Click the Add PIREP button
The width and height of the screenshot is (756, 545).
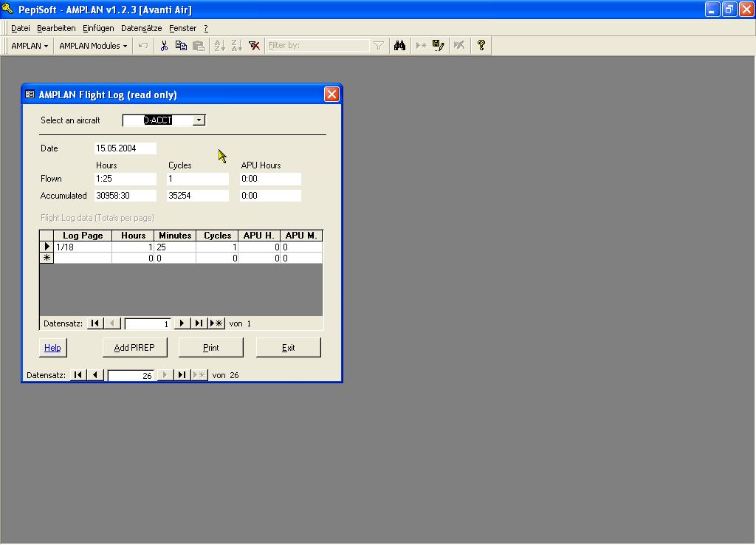(x=134, y=348)
